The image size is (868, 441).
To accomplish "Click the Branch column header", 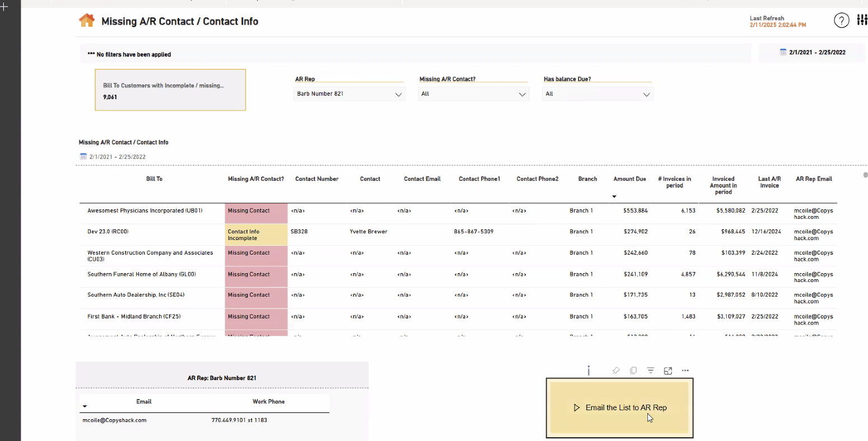I will pyautogui.click(x=587, y=179).
